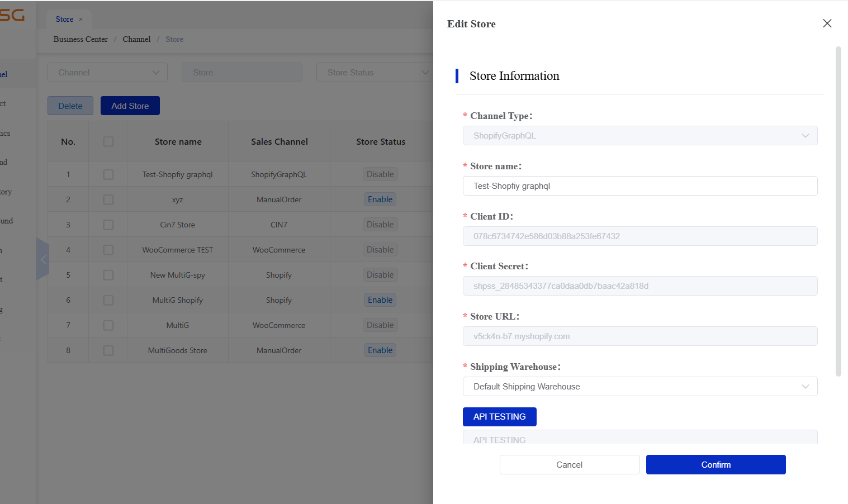Close the Store tab with its x icon

(x=80, y=20)
